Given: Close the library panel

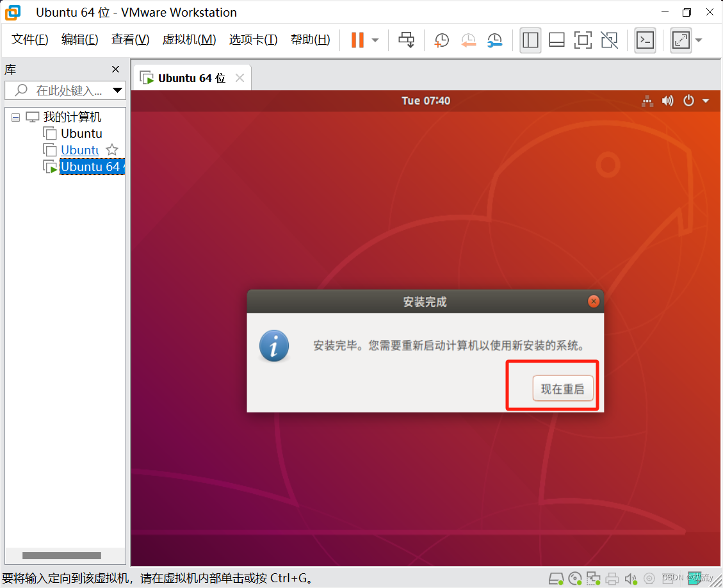Looking at the screenshot, I should 116,69.
